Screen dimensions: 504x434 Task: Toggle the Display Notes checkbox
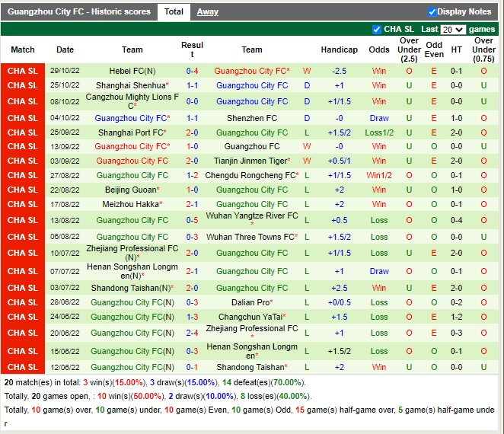point(432,11)
